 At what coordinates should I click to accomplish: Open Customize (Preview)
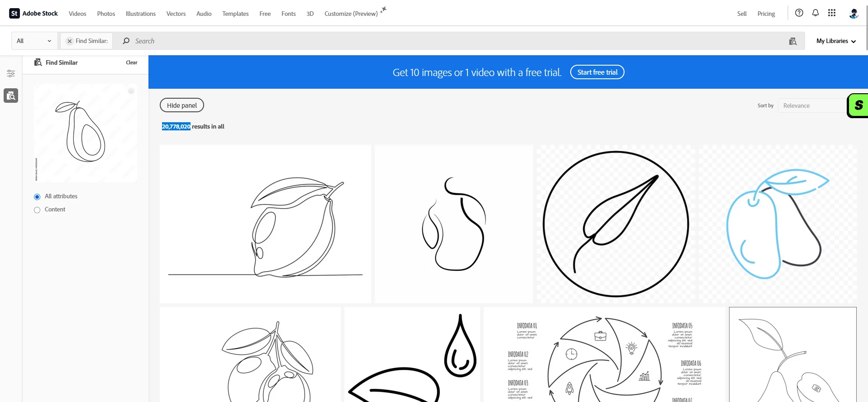[351, 14]
